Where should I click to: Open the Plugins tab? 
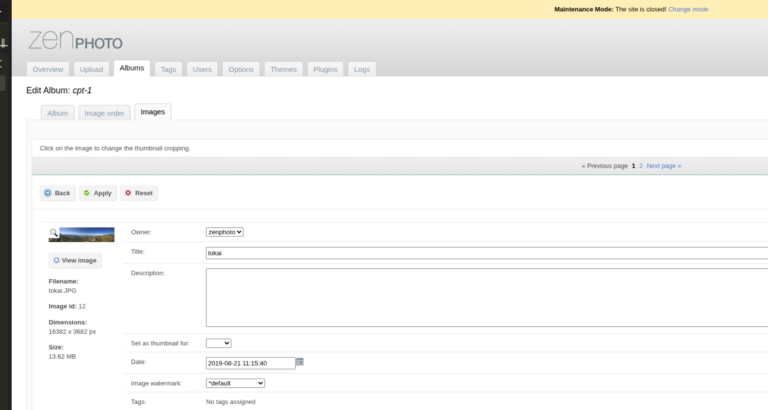tap(325, 69)
